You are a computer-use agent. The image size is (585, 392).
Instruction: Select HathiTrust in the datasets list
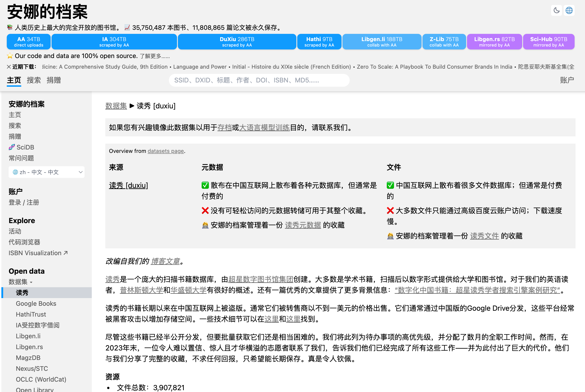[x=31, y=314]
